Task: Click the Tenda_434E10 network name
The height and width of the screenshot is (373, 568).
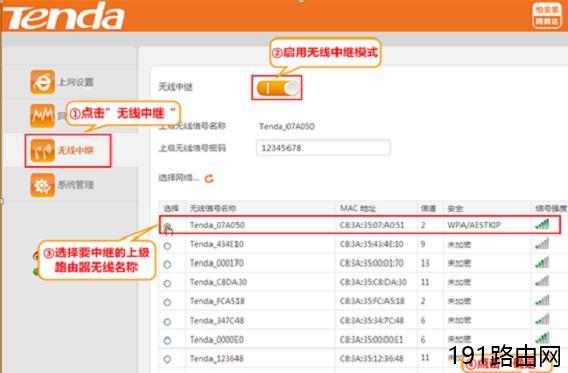Action: (x=217, y=244)
